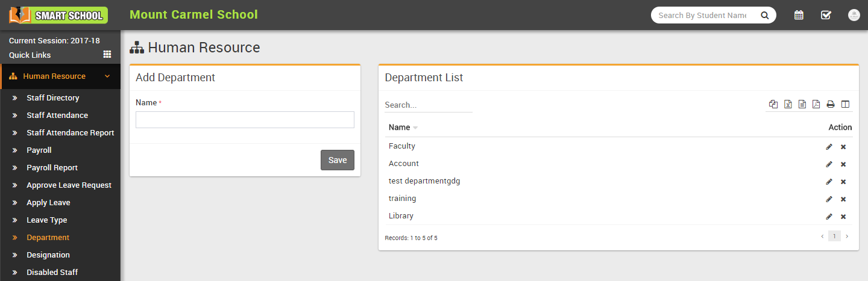Open Payroll Report menu item
868x281 pixels.
pyautogui.click(x=52, y=167)
